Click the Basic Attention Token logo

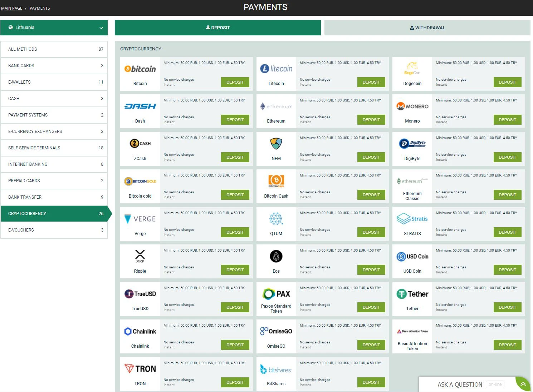[412, 331]
